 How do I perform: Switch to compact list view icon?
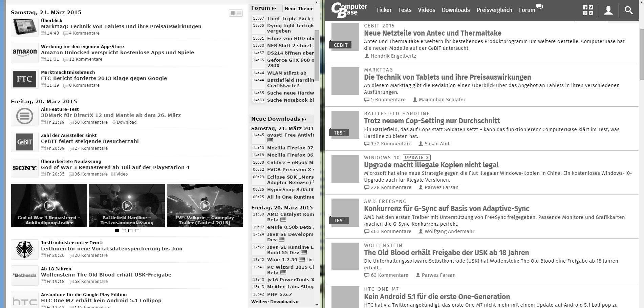coord(232,13)
